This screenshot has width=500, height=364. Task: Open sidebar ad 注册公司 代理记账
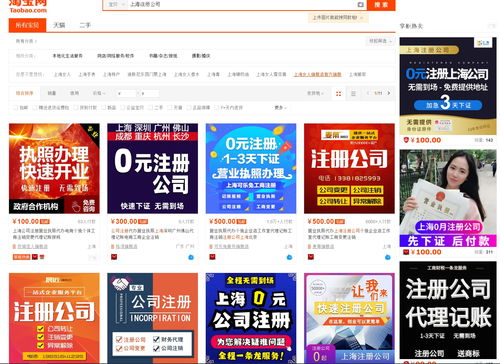[448, 310]
